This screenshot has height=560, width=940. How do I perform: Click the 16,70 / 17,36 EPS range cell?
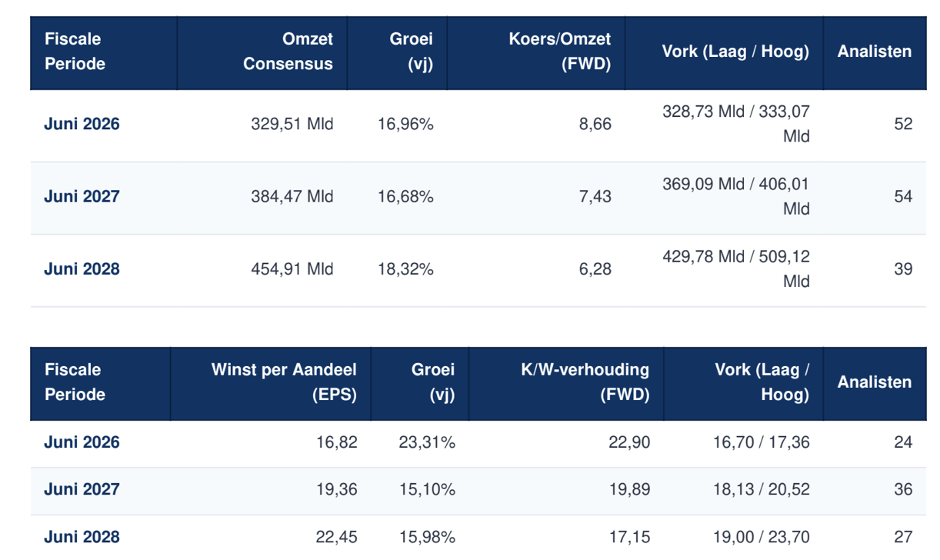tap(762, 442)
